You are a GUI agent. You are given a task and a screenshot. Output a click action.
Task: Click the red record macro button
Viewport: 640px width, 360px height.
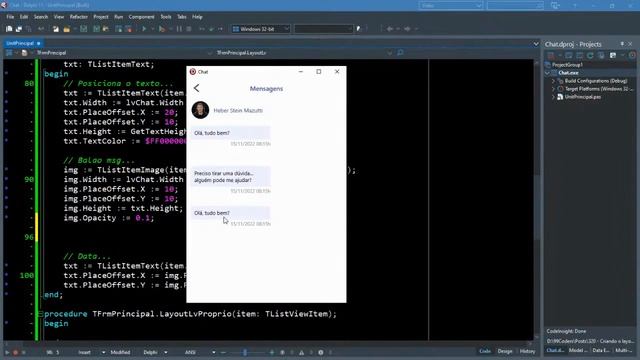coord(16,352)
